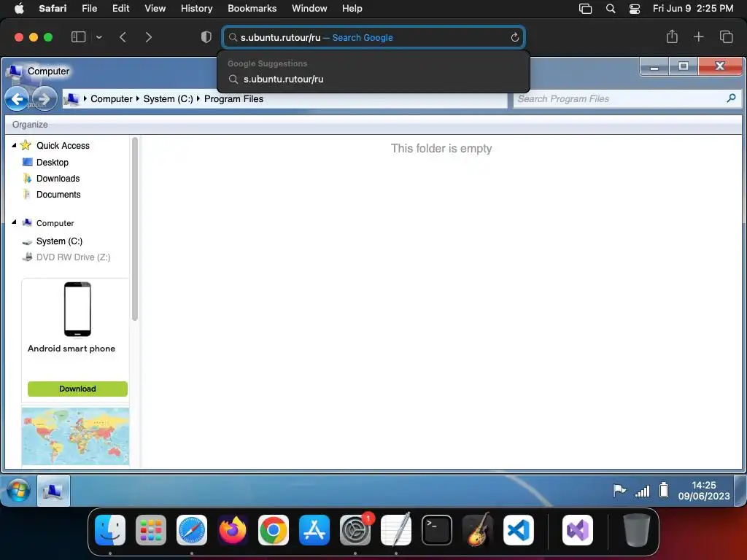Click the Computer taskbar button
This screenshot has width=747, height=560.
(x=53, y=491)
